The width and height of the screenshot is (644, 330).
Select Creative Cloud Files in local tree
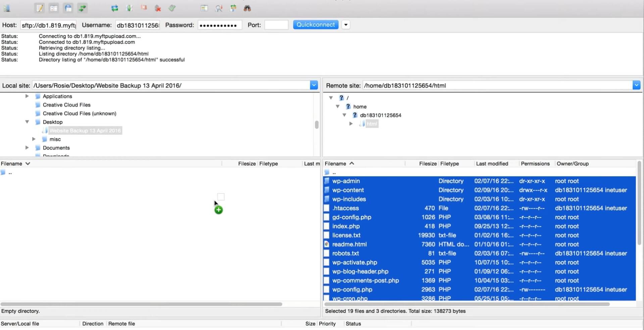66,105
